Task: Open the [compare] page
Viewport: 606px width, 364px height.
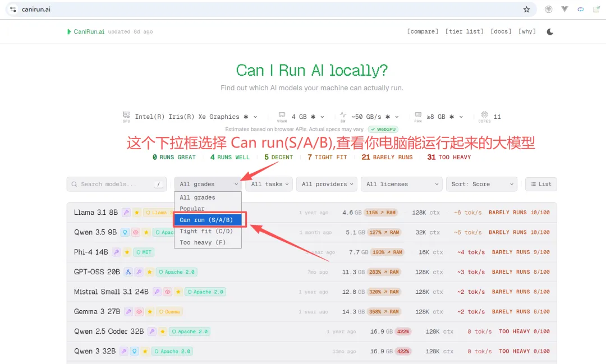Action: click(423, 31)
